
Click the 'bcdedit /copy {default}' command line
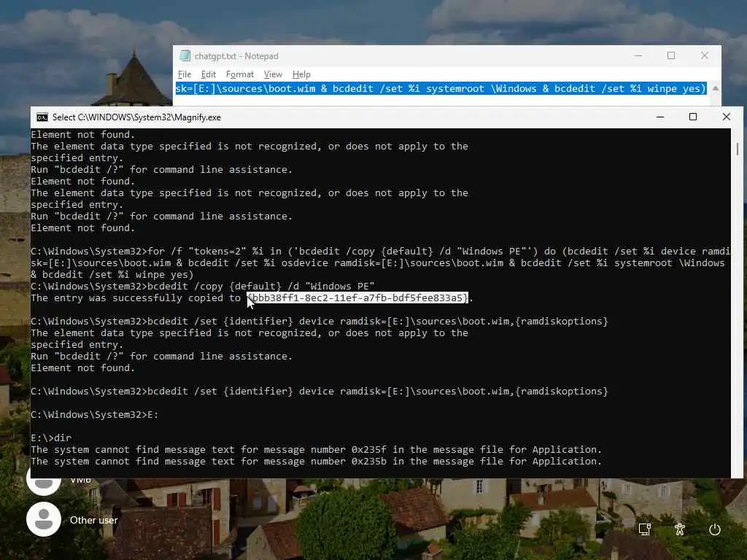(x=203, y=286)
